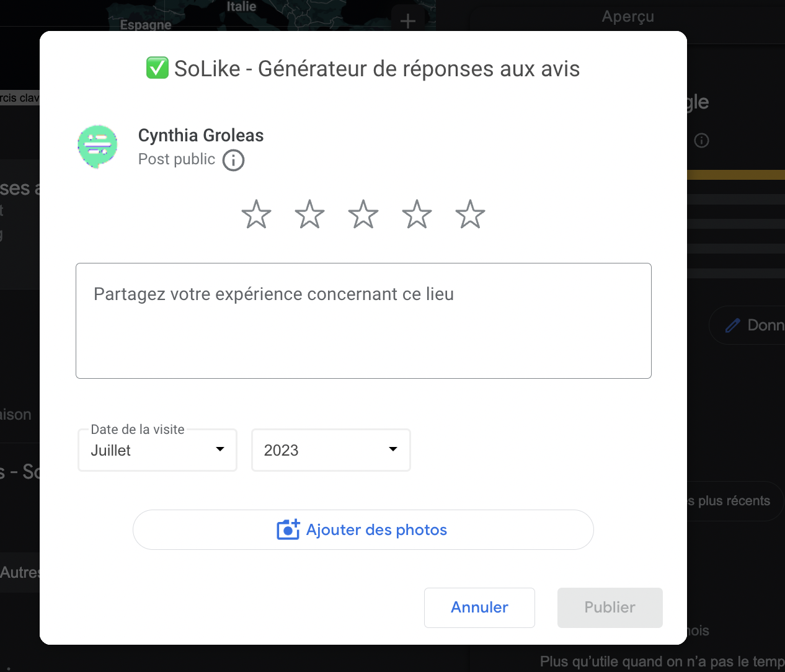Viewport: 785px width, 672px height.
Task: Focus the Partagez votre expérience text field
Action: click(363, 321)
